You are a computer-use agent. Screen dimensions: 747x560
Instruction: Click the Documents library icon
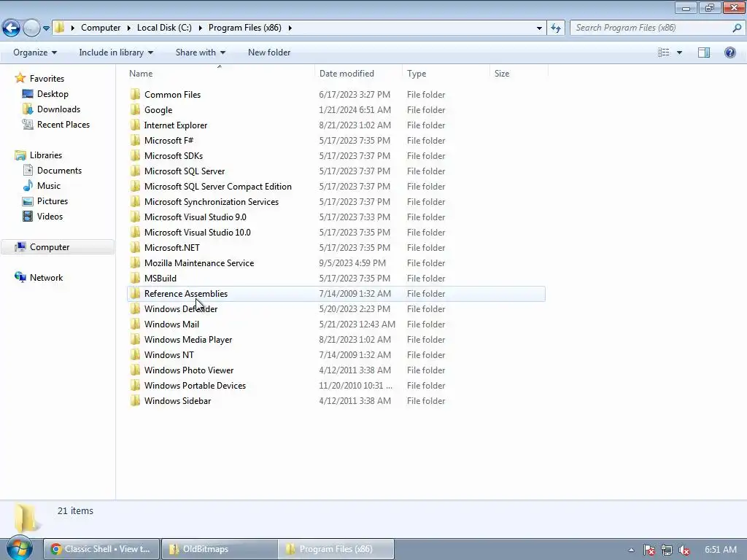point(28,171)
